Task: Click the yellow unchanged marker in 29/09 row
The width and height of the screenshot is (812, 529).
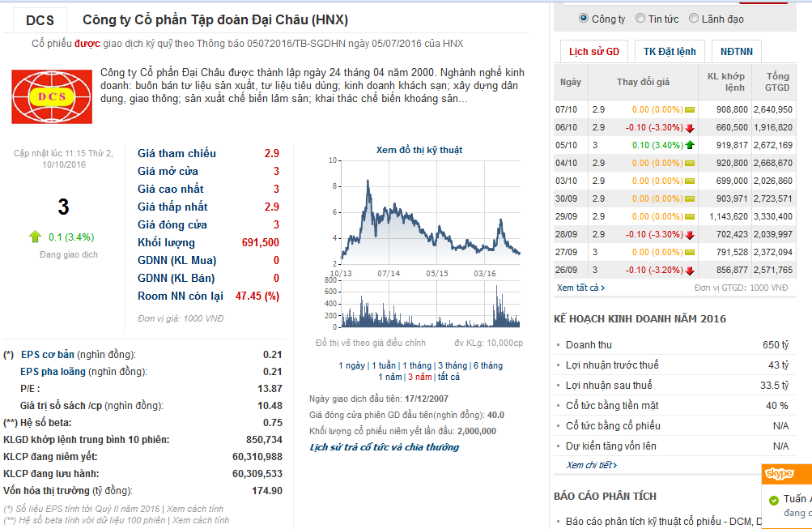Action: (x=690, y=216)
